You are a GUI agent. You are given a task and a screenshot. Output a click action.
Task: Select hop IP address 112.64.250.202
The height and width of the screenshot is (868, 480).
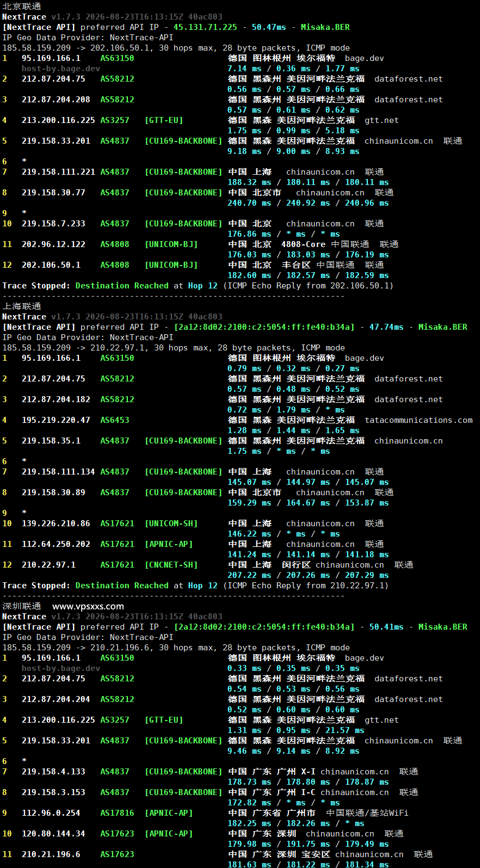tap(56, 544)
